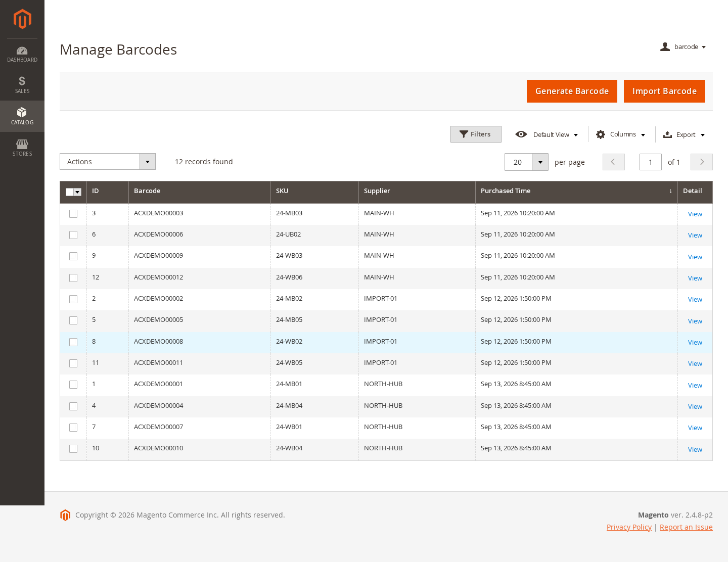This screenshot has height=562, width=728.
Task: Click the Export upload icon
Action: pos(667,134)
